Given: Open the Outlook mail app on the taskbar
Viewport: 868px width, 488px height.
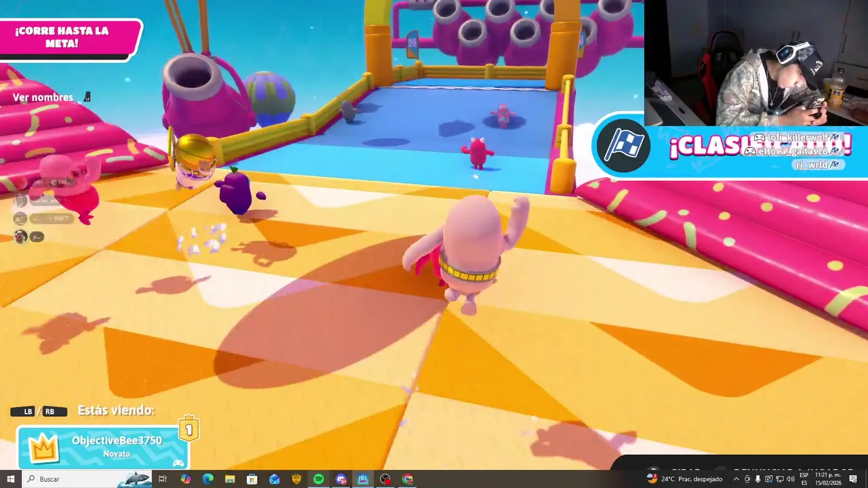Looking at the screenshot, I should pos(274,479).
